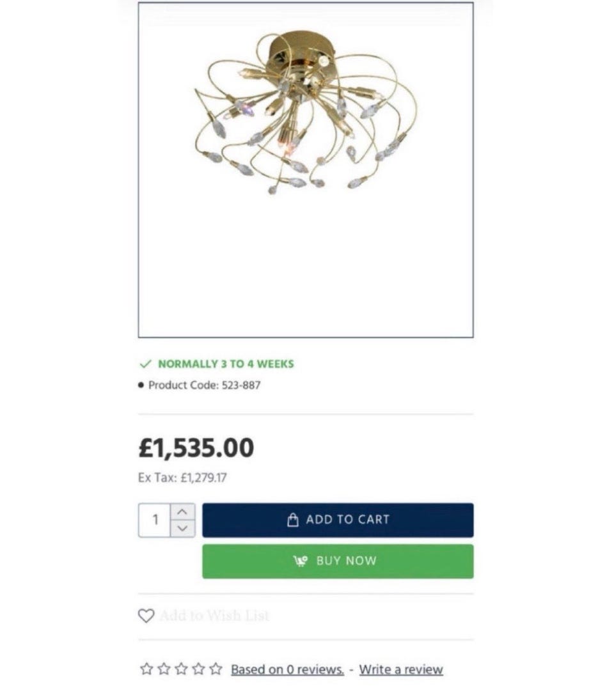Select the second rating star

(x=164, y=669)
